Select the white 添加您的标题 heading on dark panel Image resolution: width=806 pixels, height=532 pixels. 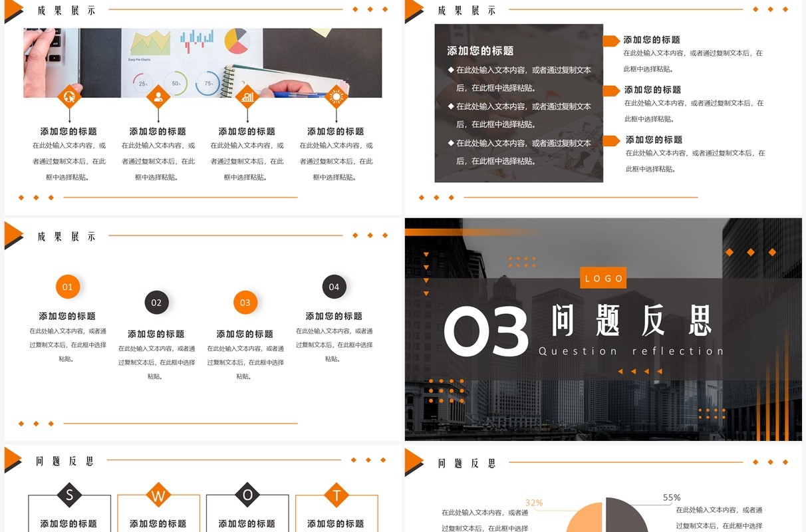[480, 51]
